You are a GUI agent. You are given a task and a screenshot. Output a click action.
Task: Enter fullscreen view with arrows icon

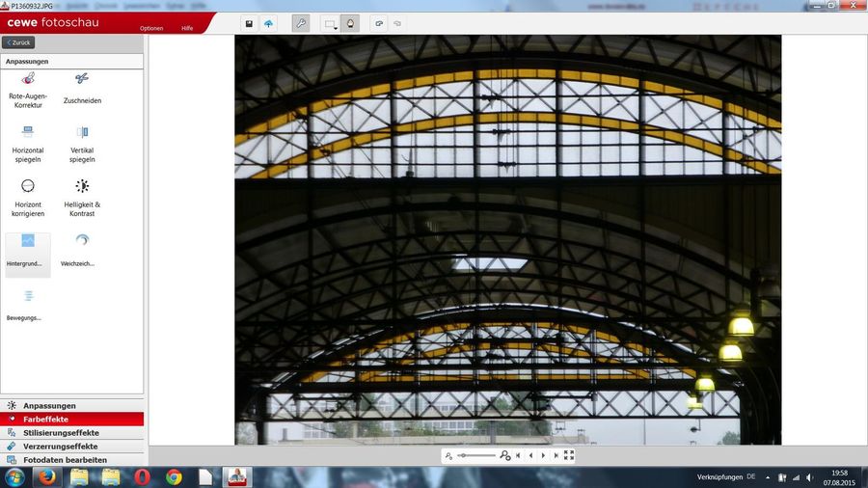pyautogui.click(x=568, y=455)
